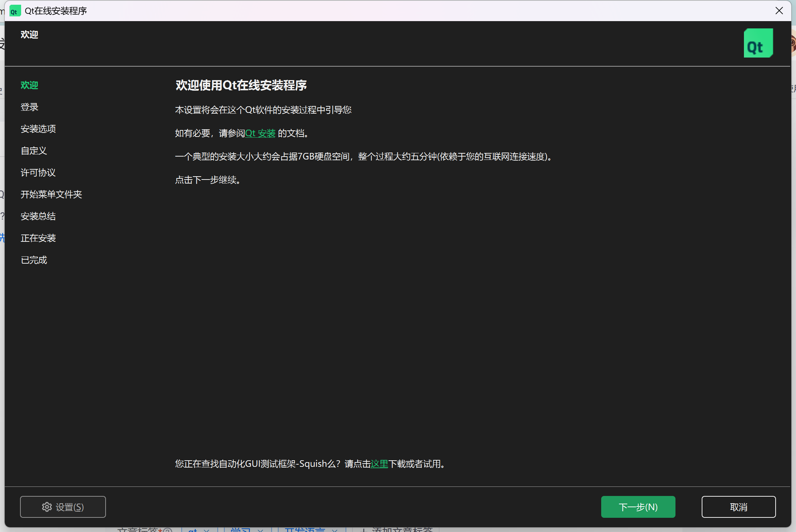
Task: Select 开始菜单文件夹 in the step list
Action: (51, 194)
